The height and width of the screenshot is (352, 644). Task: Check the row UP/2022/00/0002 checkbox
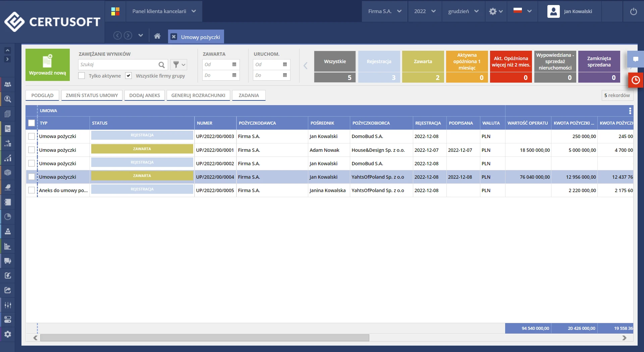(x=32, y=163)
